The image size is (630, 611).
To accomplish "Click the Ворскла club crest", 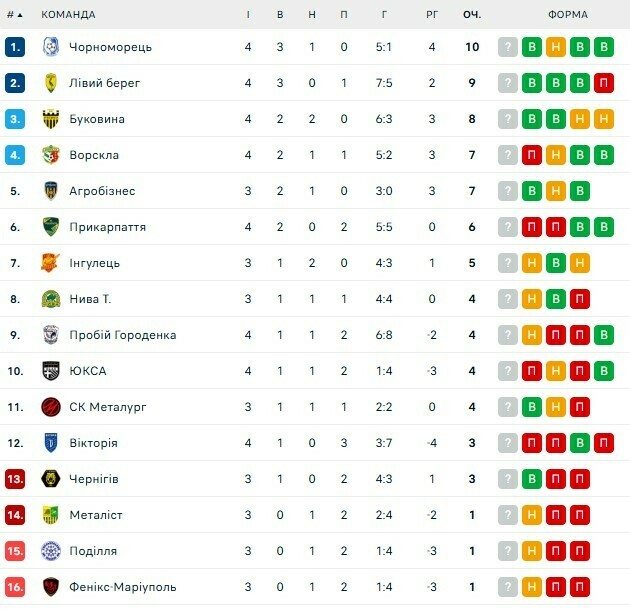I will pyautogui.click(x=51, y=155).
